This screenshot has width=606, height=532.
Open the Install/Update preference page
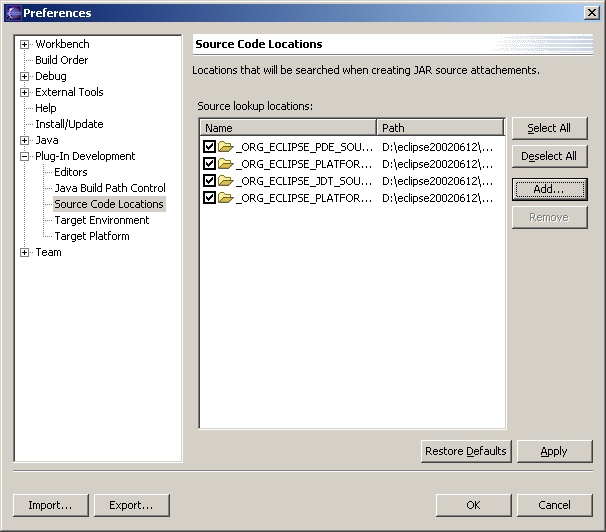pos(69,124)
